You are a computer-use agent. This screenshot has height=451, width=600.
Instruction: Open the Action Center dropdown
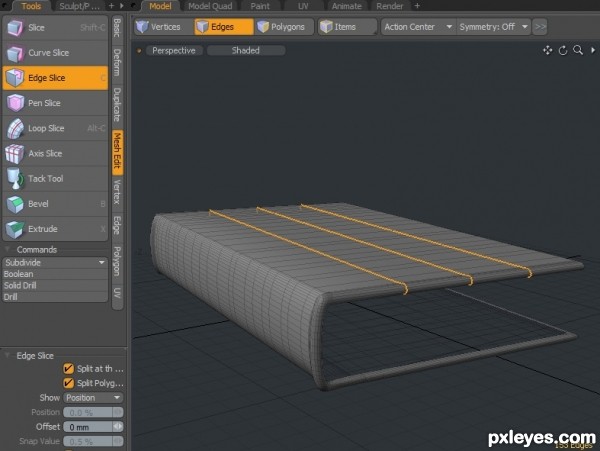click(x=418, y=27)
